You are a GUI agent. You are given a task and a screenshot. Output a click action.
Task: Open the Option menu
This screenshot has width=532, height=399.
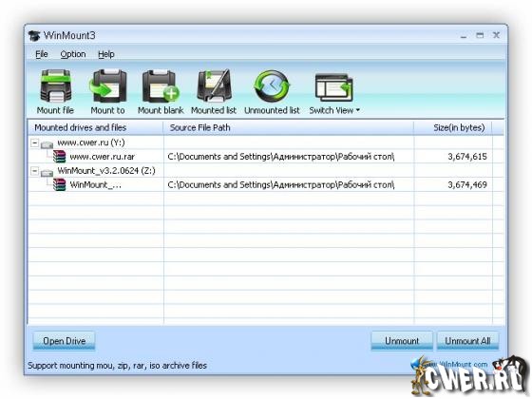click(73, 54)
